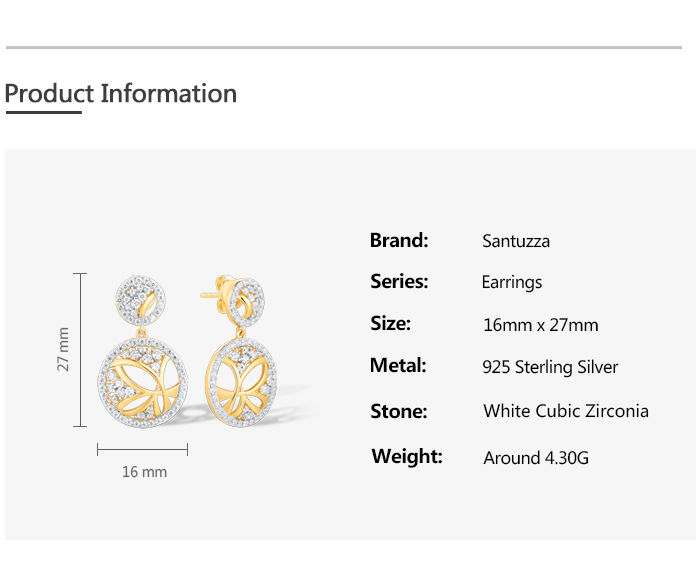
Task: Click the 16mm x 27mm size value
Action: tap(540, 325)
